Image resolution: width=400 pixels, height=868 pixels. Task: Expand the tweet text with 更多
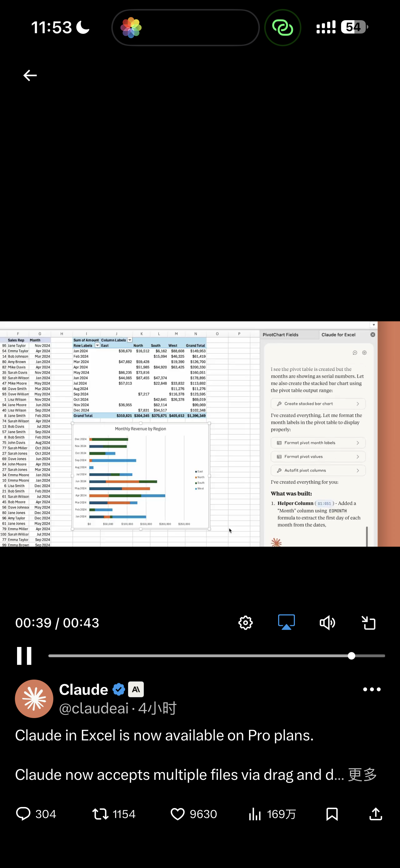click(x=362, y=775)
